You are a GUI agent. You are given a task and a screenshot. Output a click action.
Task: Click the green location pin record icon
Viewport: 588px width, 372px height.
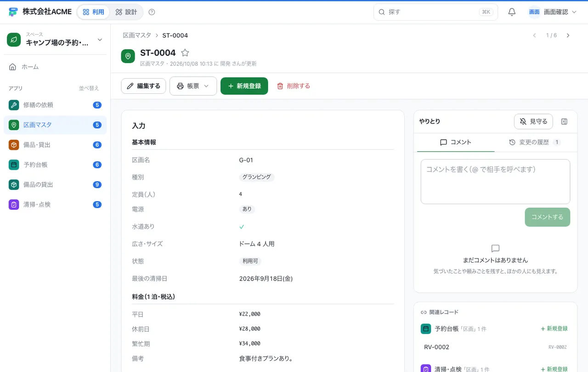click(128, 56)
